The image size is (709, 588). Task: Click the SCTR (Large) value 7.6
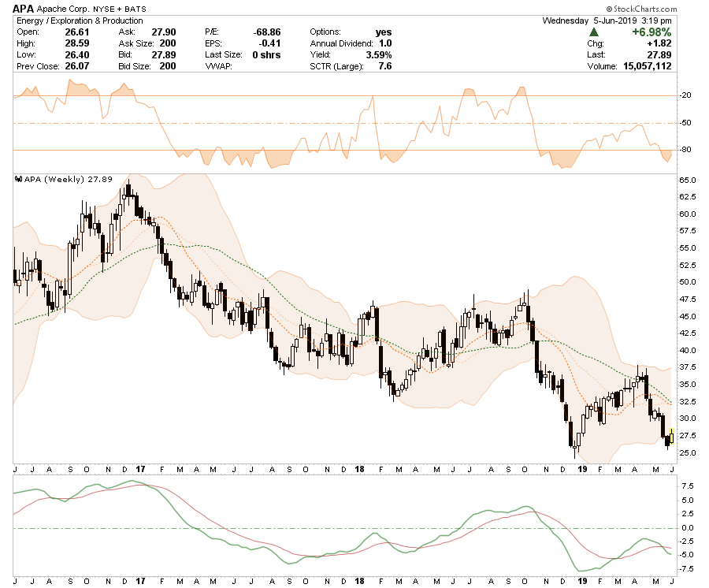pyautogui.click(x=385, y=66)
